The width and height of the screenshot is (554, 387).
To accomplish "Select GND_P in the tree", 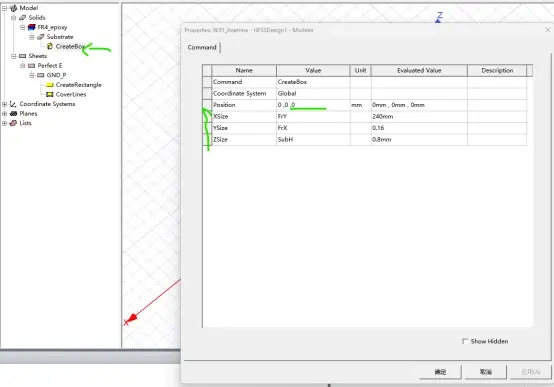I will tap(57, 75).
